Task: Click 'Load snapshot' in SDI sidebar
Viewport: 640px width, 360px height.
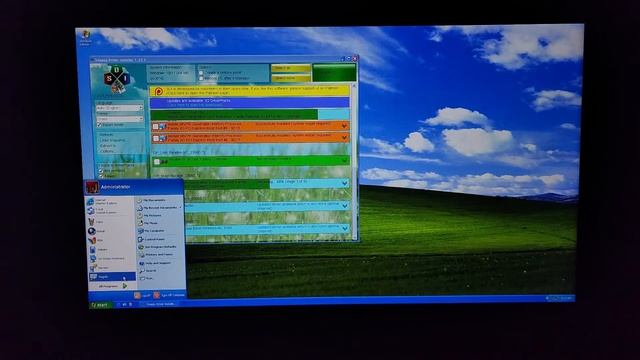Action: coord(112,140)
